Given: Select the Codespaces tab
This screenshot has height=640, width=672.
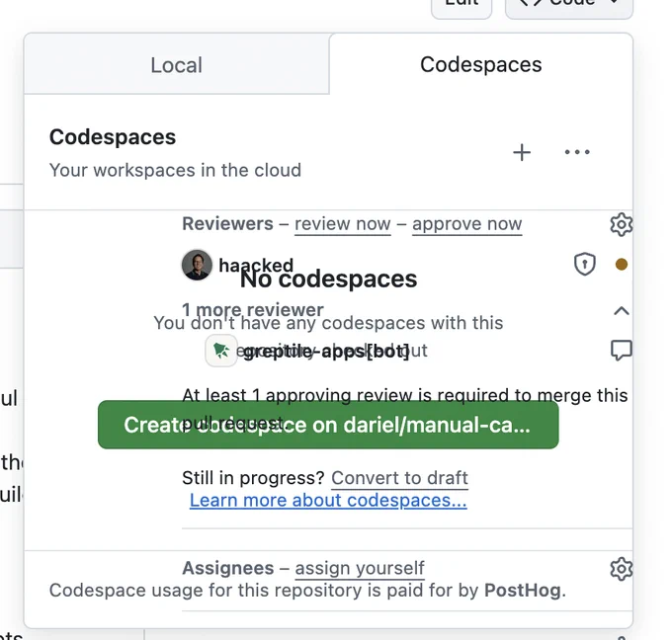Looking at the screenshot, I should (481, 64).
